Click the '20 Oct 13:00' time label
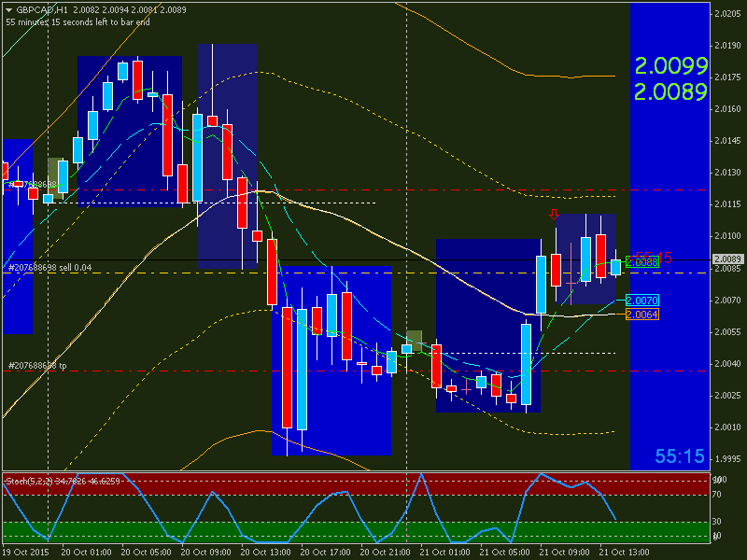747x560 pixels. coord(265,553)
